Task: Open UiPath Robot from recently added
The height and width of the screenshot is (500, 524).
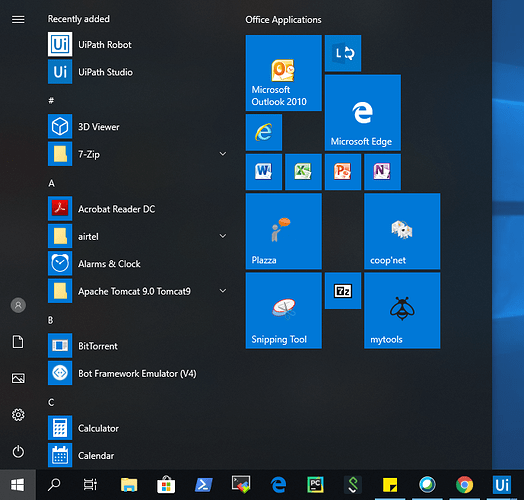Action: pos(138,44)
